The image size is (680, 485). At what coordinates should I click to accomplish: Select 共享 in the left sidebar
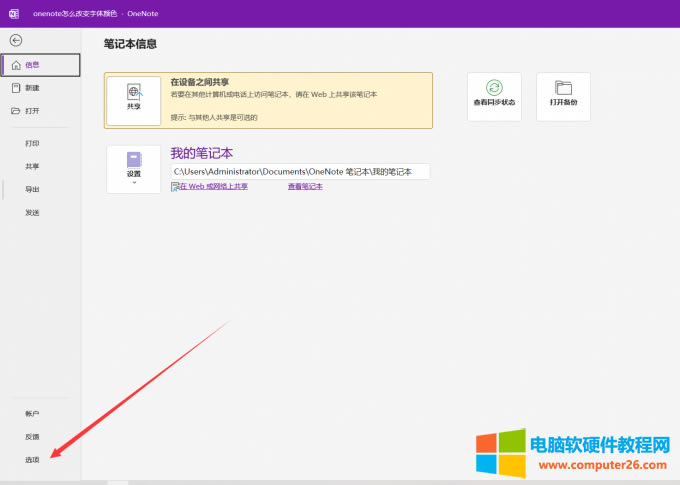33,166
